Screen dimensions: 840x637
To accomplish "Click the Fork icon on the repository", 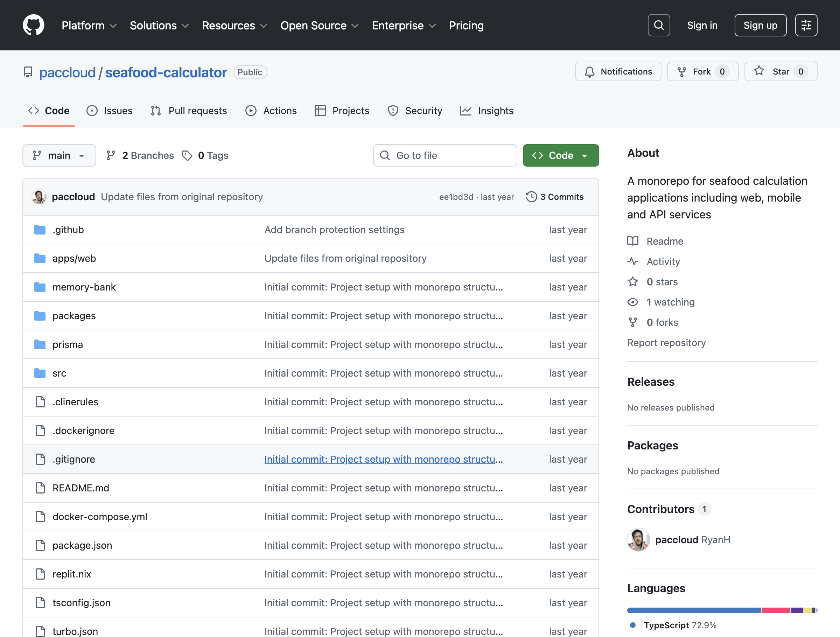I will pyautogui.click(x=682, y=71).
